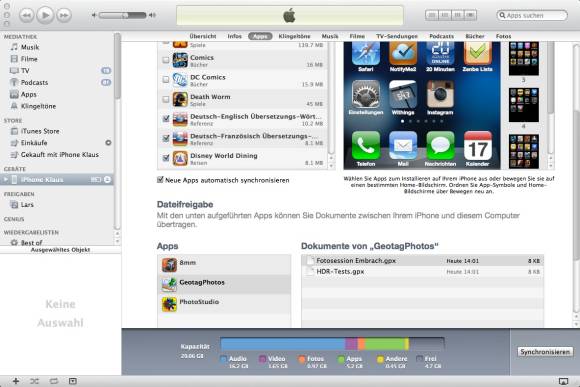Click the 20 Minuten app icon
The width and height of the screenshot is (580, 387).
click(x=440, y=54)
